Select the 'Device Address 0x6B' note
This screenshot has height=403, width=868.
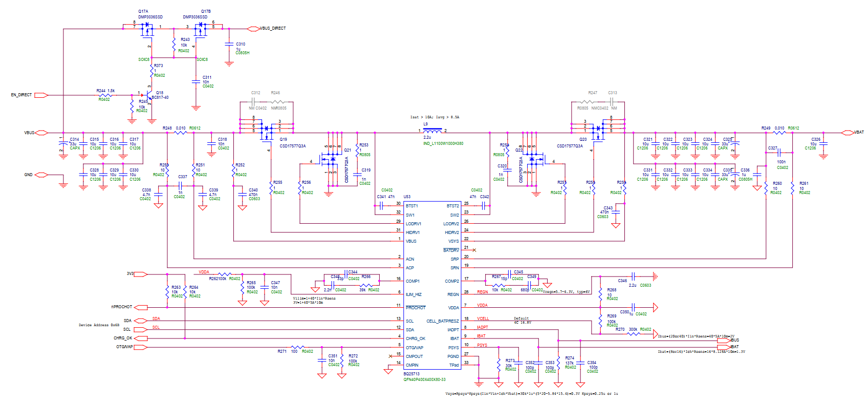click(x=99, y=325)
